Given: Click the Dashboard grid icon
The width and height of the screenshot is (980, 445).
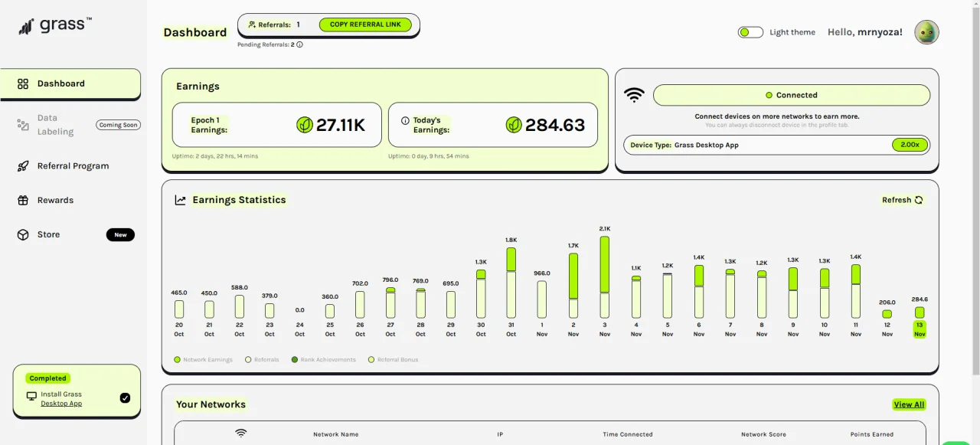Looking at the screenshot, I should point(23,84).
